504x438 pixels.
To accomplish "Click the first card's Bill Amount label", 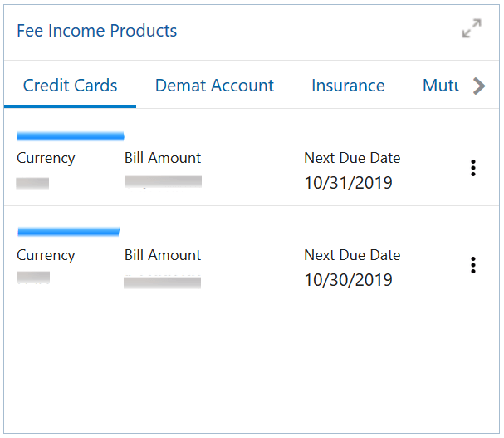I will pyautogui.click(x=163, y=158).
